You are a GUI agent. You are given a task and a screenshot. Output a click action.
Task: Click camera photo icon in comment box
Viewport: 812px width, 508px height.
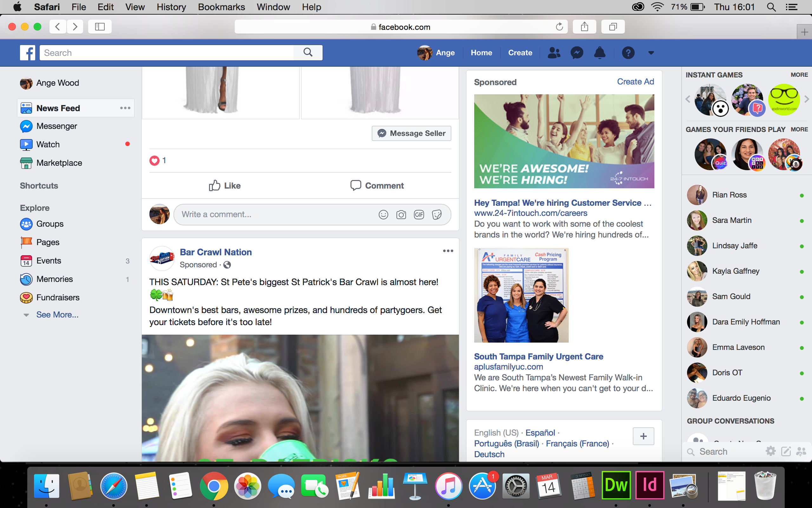click(401, 214)
